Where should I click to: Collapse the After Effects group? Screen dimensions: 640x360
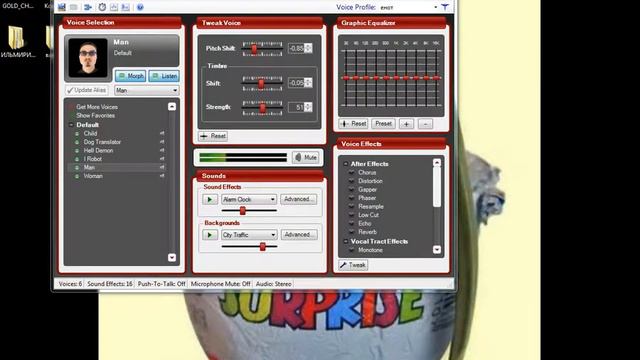[346, 164]
